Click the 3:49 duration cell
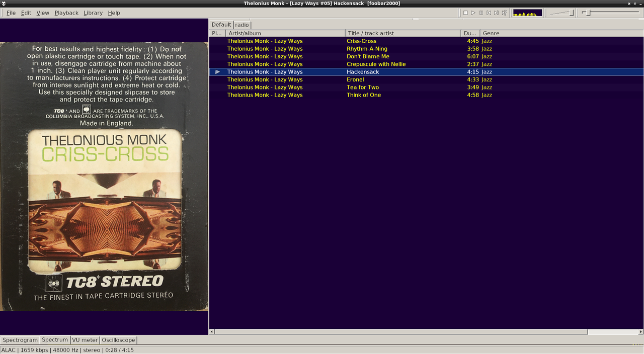Image resolution: width=644 pixels, height=354 pixels. pyautogui.click(x=472, y=87)
